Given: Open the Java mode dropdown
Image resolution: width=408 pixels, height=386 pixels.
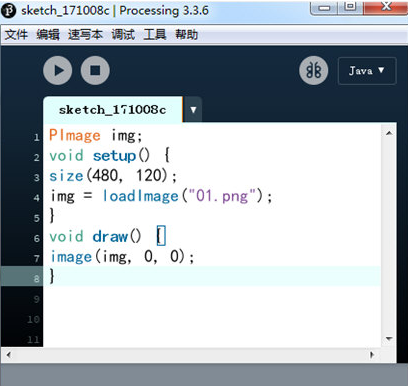Looking at the screenshot, I should pyautogui.click(x=367, y=71).
